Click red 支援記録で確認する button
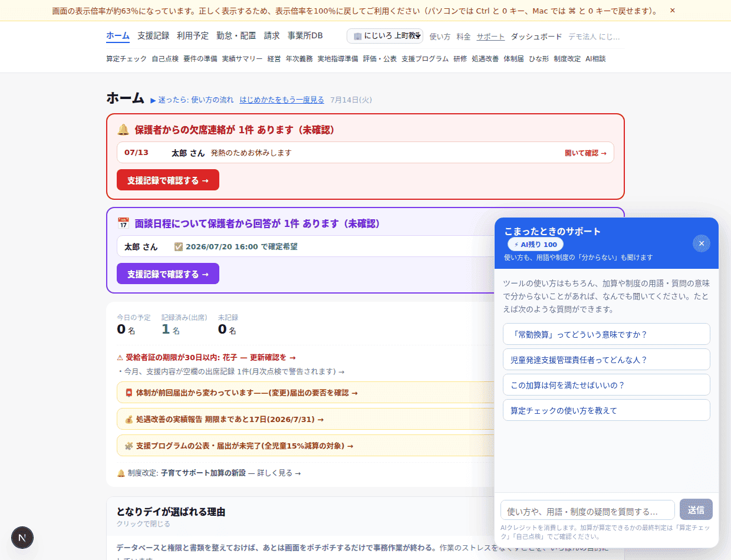This screenshot has width=731, height=560. pos(168,180)
